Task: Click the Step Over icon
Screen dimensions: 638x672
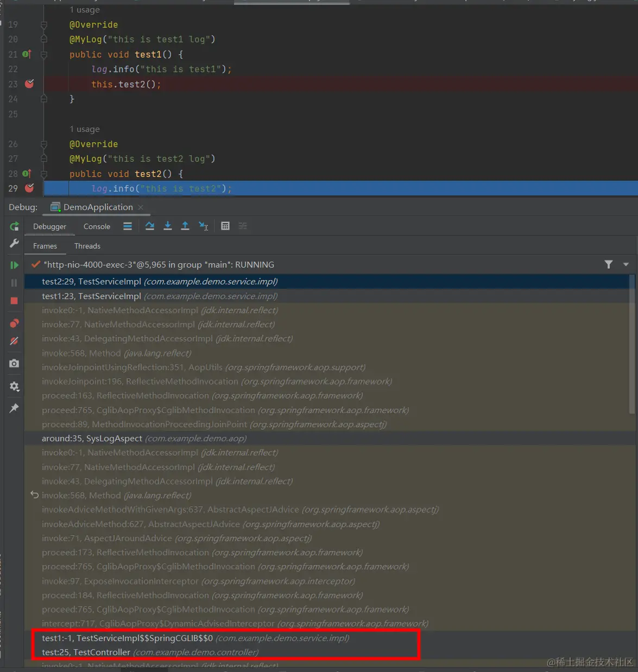Action: coord(150,226)
